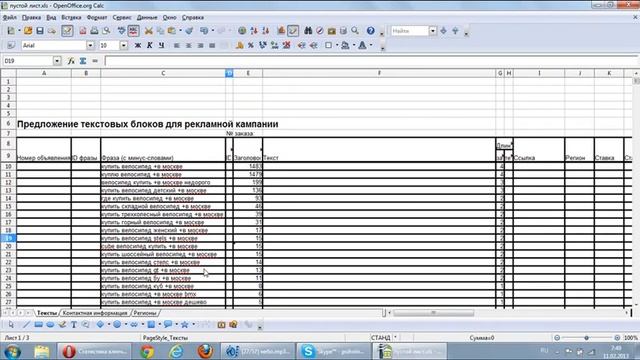Open Font Size 10 dropdown

tap(123, 45)
